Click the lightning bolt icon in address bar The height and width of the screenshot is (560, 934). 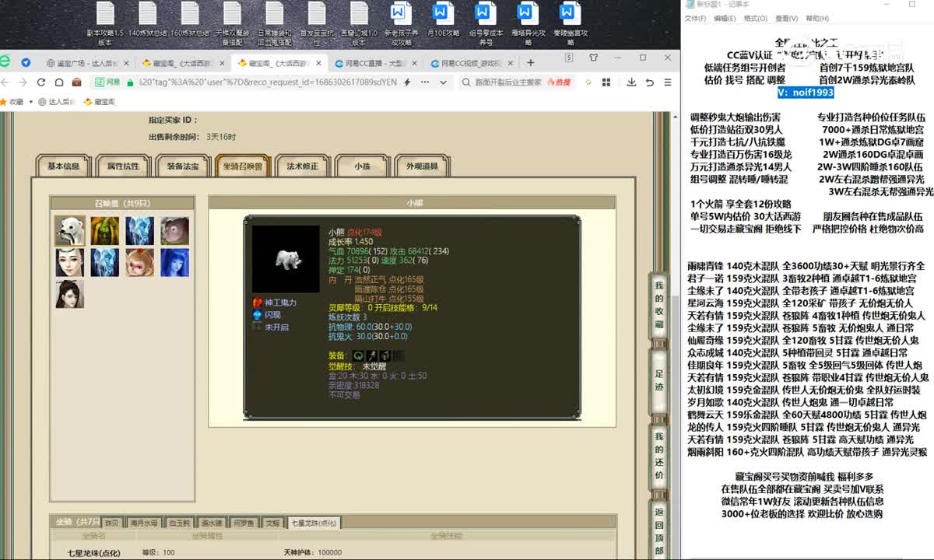coord(407,82)
